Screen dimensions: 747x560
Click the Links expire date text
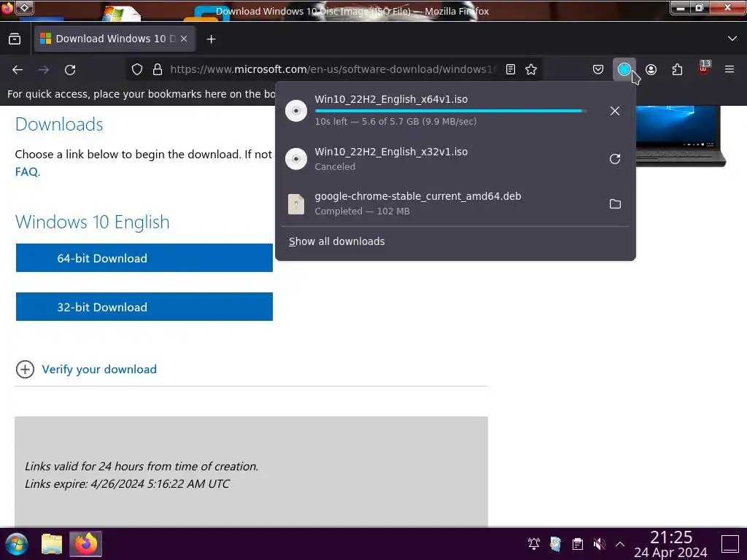(127, 484)
